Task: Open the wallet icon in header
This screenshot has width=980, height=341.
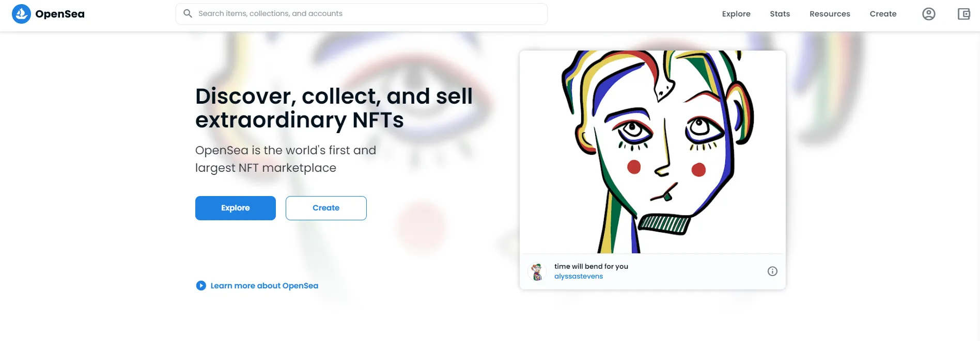Action: (963, 14)
